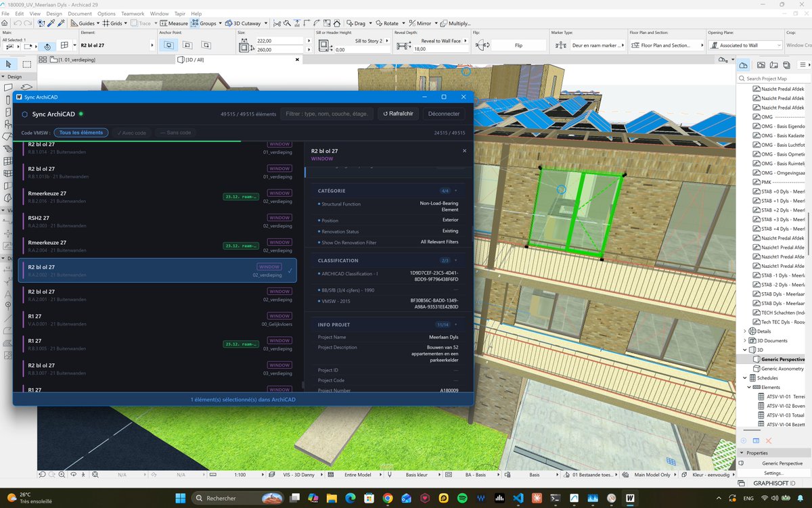The height and width of the screenshot is (508, 812).
Task: Open the Associated to Wall dropdown
Action: [x=746, y=45]
